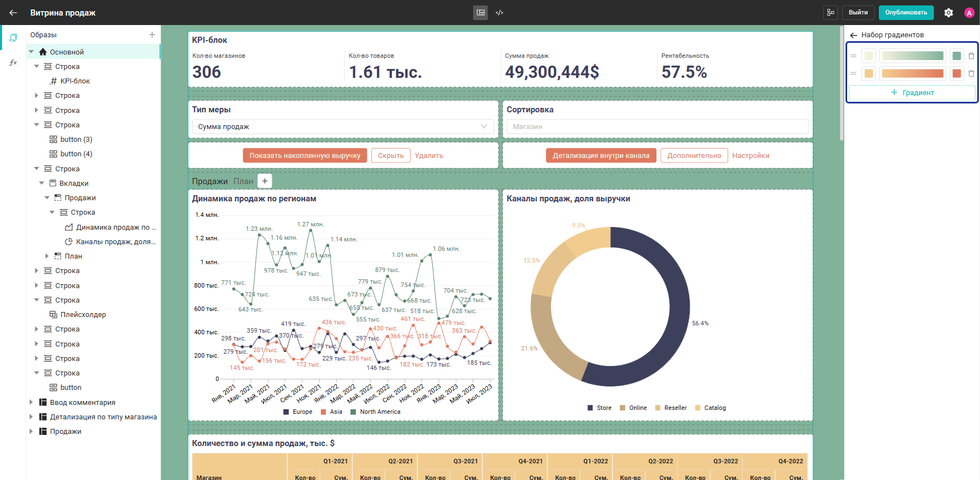Select the pages panel icon in left rail
Screen dimensions: 980x480
coord(13,38)
